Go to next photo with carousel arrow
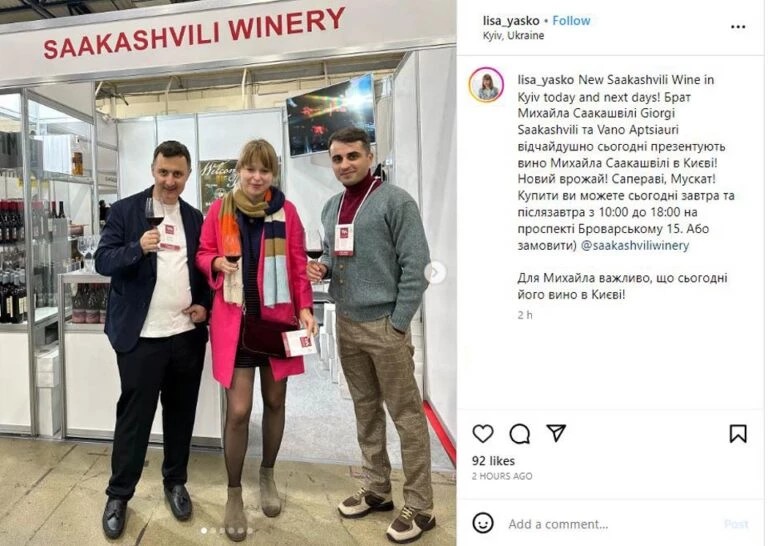Screen dimensions: 768x546 tap(435, 272)
